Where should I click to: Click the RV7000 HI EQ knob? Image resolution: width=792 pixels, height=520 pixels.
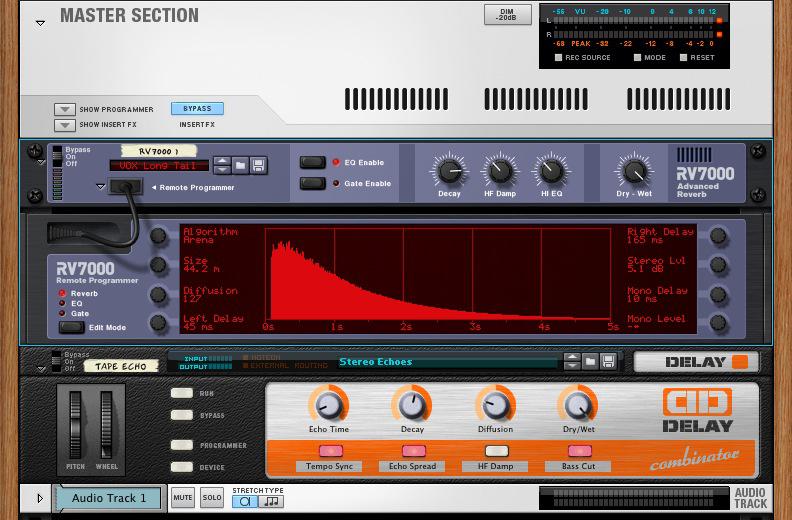pos(551,171)
